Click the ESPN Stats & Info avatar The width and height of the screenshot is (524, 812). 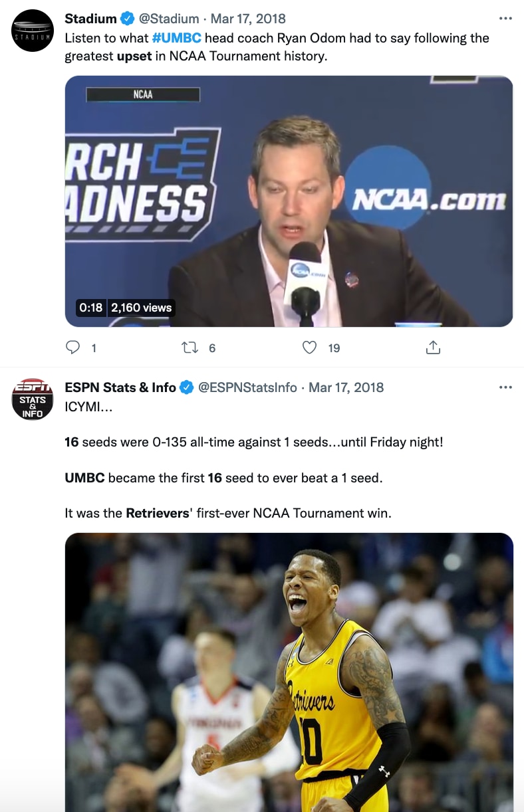[33, 399]
